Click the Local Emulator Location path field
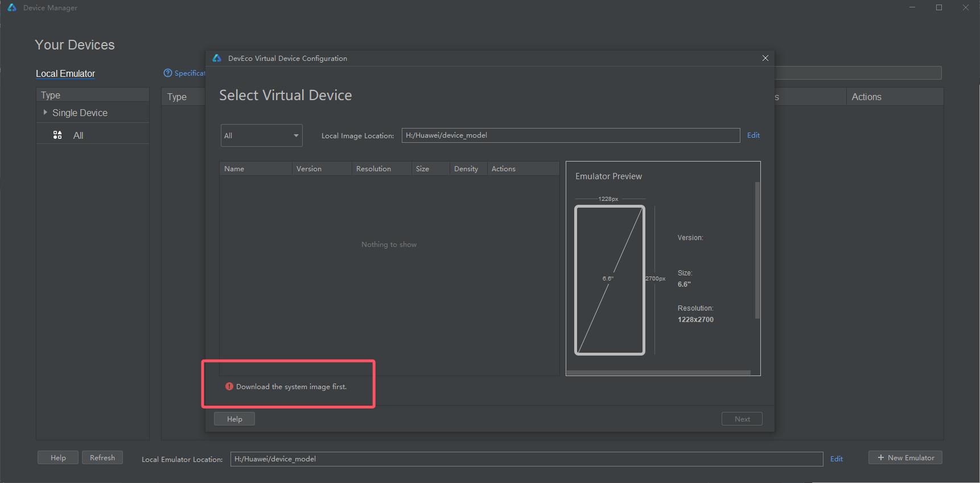The height and width of the screenshot is (483, 980). pyautogui.click(x=526, y=459)
